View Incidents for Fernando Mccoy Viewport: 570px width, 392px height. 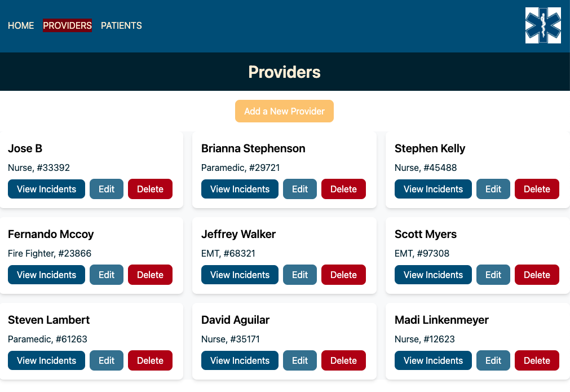[x=46, y=275]
